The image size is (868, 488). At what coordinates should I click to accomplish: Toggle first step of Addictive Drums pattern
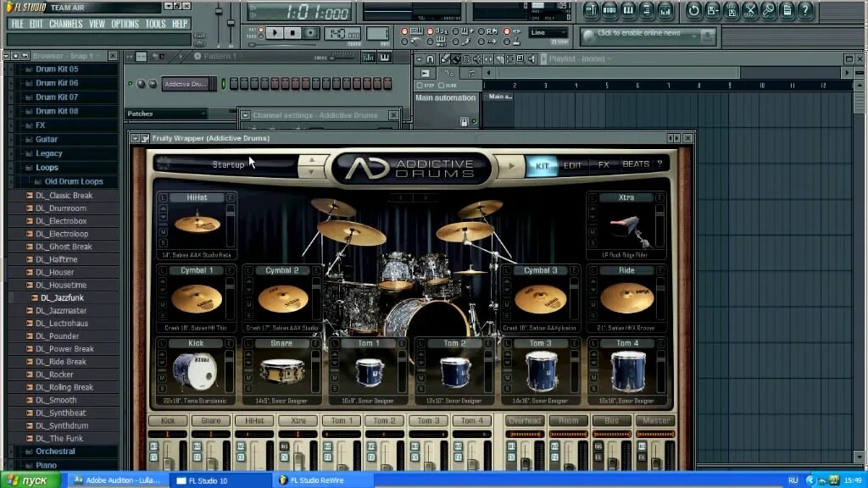point(234,84)
